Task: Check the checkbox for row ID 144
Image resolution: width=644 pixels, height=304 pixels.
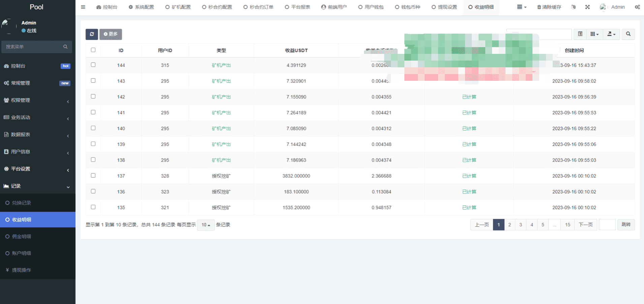Action: (x=93, y=65)
